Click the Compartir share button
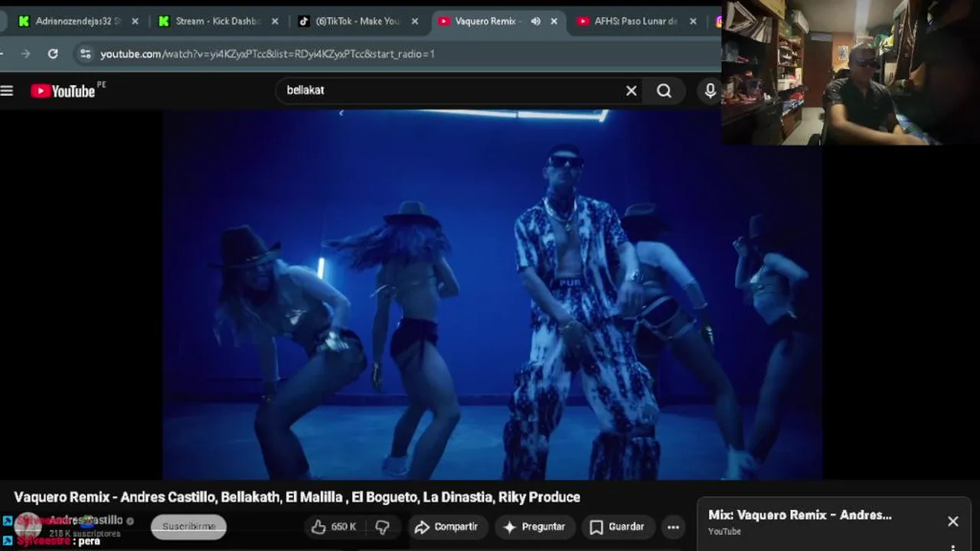The image size is (980, 551). 446,527
